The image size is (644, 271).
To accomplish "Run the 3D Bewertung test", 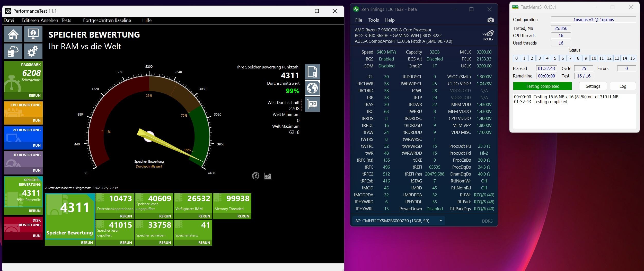I will click(x=37, y=170).
